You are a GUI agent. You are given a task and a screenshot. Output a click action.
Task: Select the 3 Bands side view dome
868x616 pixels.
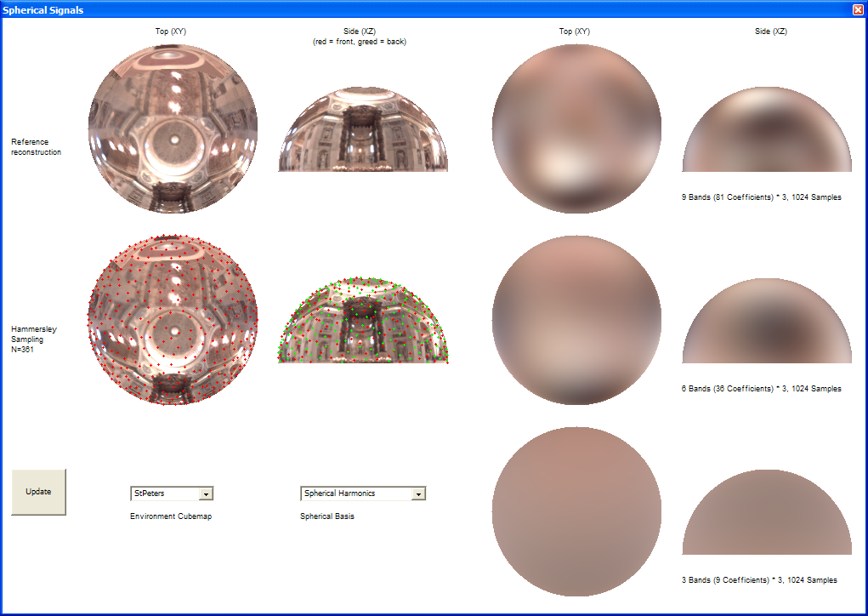[x=767, y=512]
